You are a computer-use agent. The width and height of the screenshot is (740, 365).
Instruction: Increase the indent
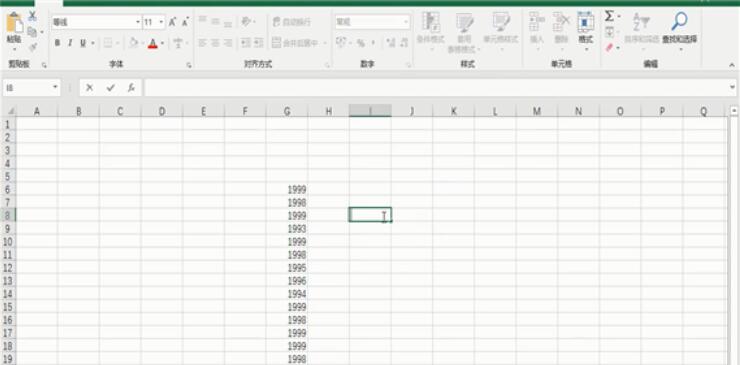pyautogui.click(x=258, y=43)
